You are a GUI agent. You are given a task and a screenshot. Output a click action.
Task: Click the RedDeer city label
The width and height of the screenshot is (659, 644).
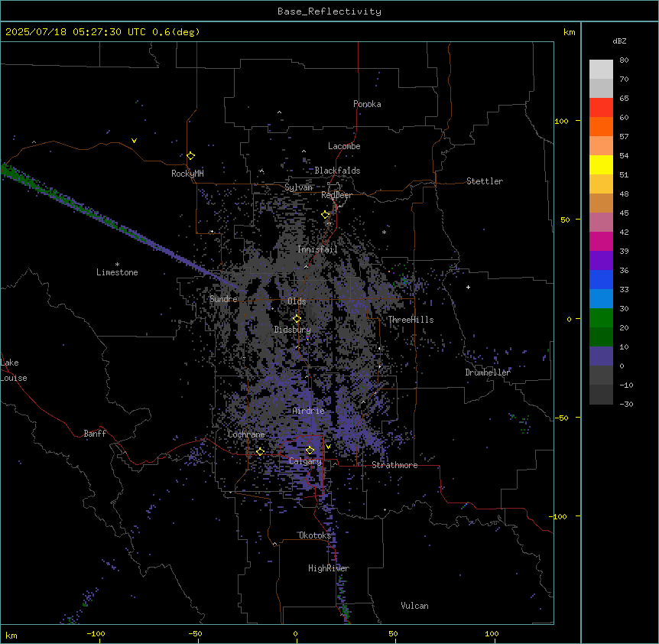tap(336, 195)
